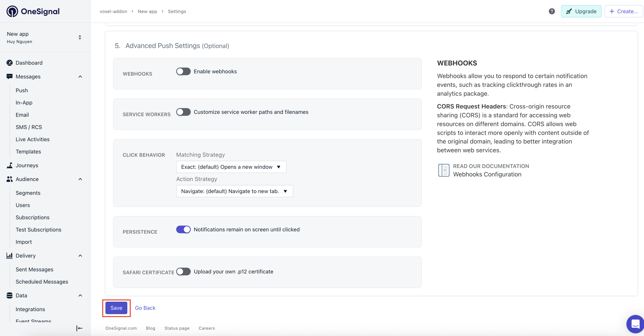Click the Data database icon
Viewport: 644px width, 336px height.
[x=10, y=295]
